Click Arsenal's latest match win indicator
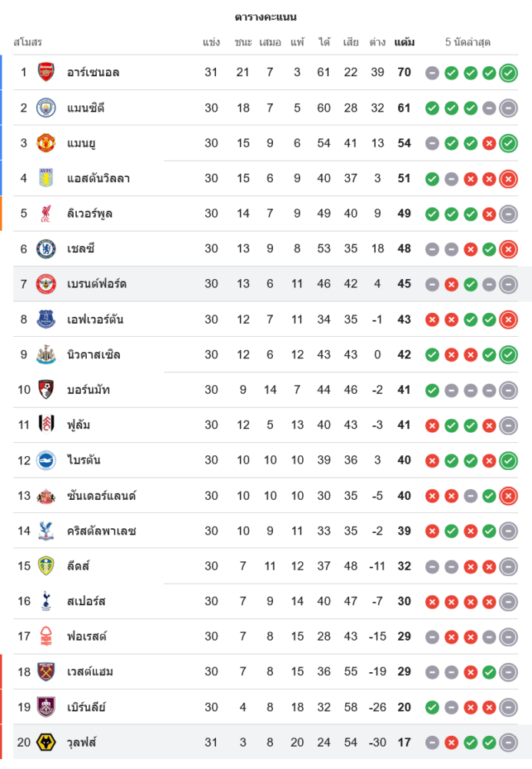 coord(508,73)
